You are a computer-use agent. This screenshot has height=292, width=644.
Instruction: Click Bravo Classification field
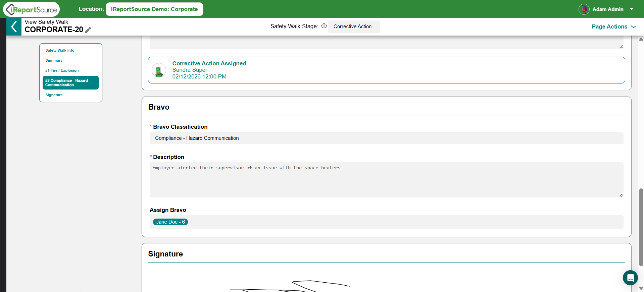(x=386, y=138)
